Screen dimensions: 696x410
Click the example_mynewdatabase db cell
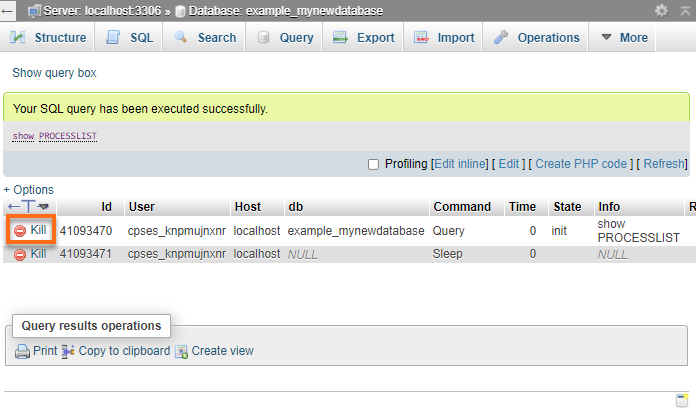(x=356, y=231)
